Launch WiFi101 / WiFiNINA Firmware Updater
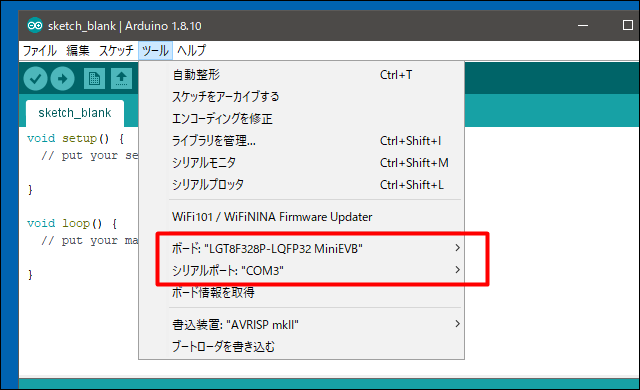The height and width of the screenshot is (390, 640). pyautogui.click(x=301, y=217)
